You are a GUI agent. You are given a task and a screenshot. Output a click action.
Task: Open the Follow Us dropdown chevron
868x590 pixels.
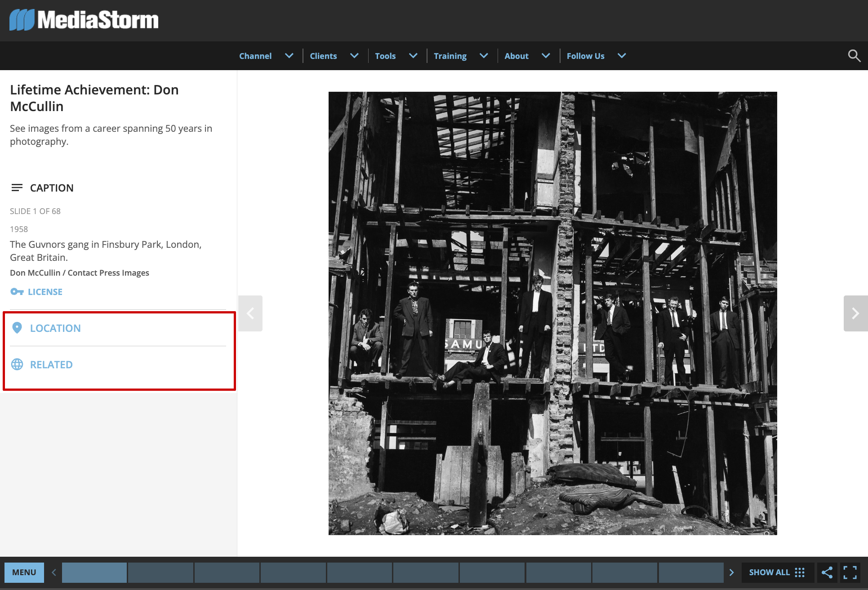[x=622, y=56]
